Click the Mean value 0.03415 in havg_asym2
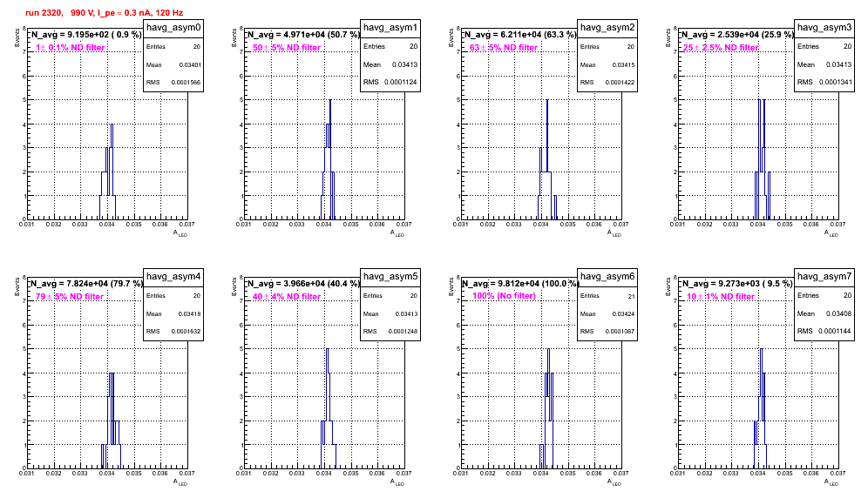 pos(624,64)
